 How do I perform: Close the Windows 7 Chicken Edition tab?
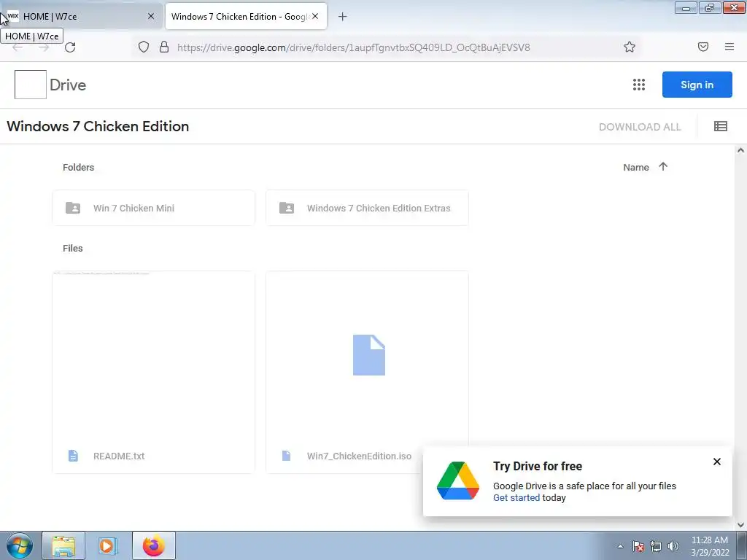pos(315,16)
